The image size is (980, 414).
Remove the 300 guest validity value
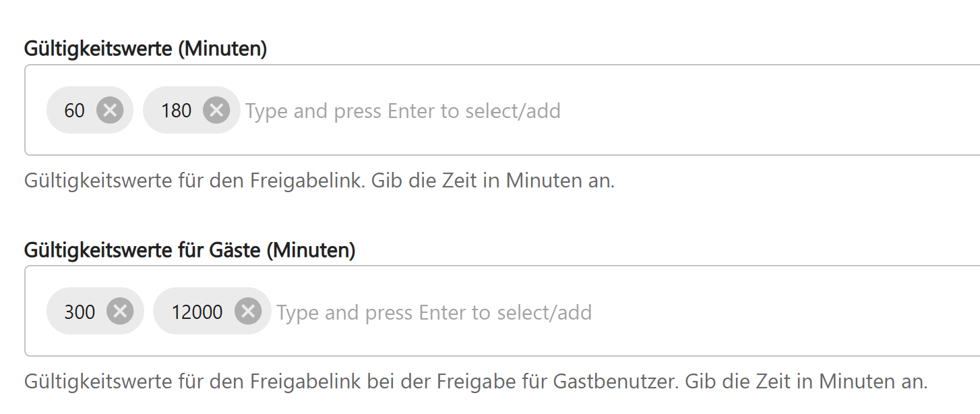120,311
